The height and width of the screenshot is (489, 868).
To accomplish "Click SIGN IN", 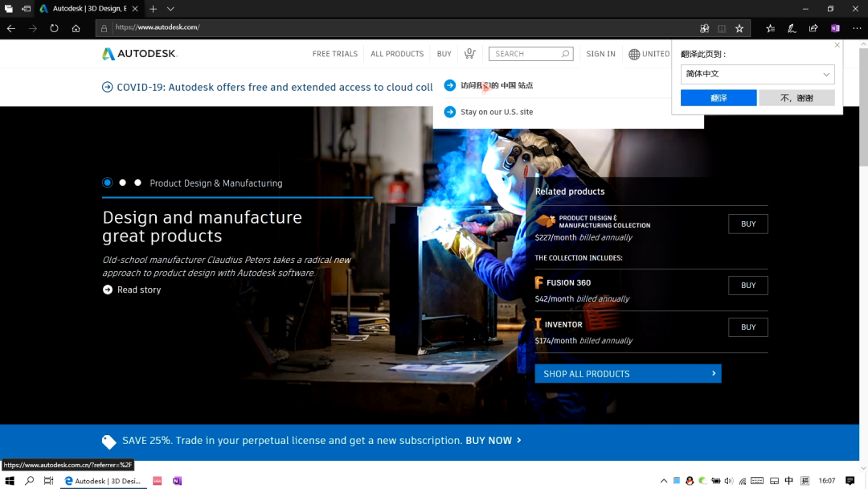I will pos(600,54).
